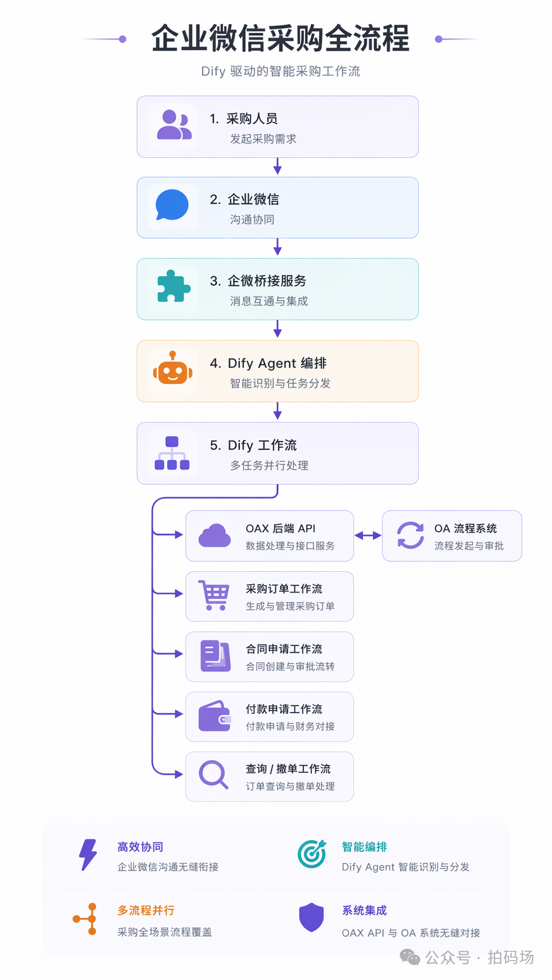
Task: Click the 多流程并行 heading
Action: 146,910
